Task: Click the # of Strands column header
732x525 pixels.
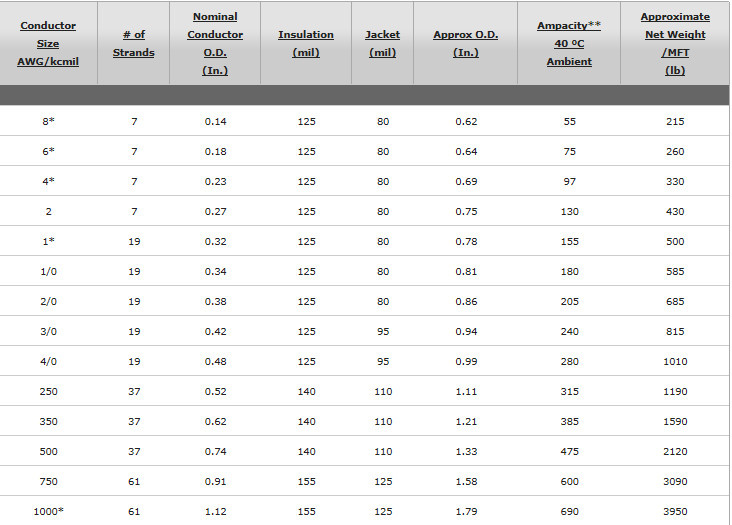Action: pyautogui.click(x=134, y=43)
